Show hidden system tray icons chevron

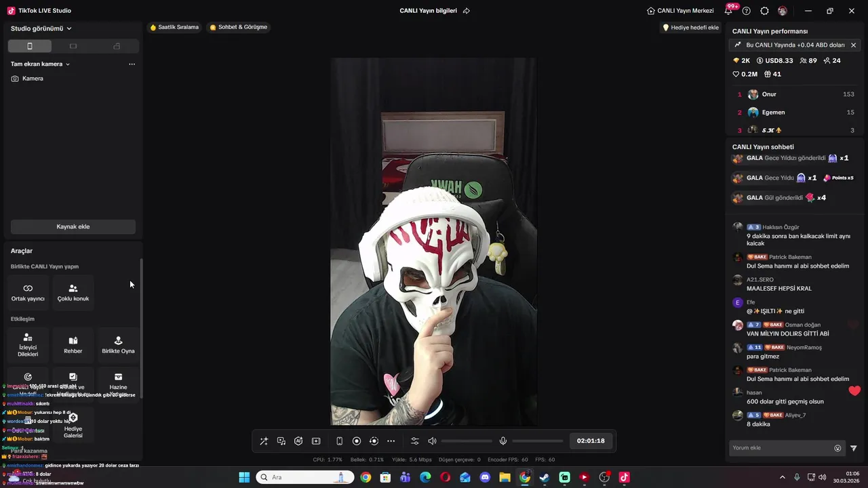[782, 477]
